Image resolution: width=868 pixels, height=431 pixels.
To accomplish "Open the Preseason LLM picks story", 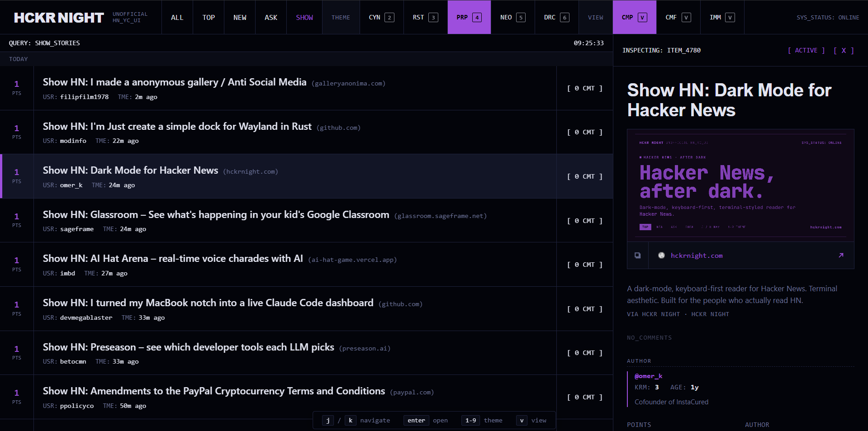I will tap(189, 347).
